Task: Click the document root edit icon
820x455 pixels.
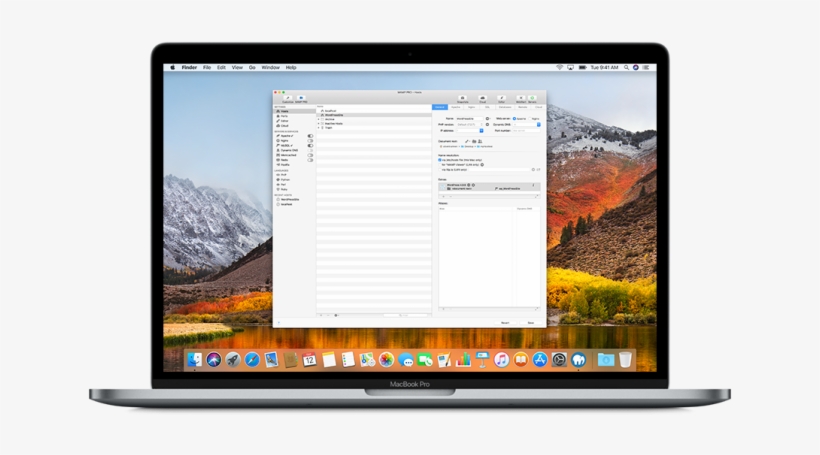Action: click(x=467, y=141)
